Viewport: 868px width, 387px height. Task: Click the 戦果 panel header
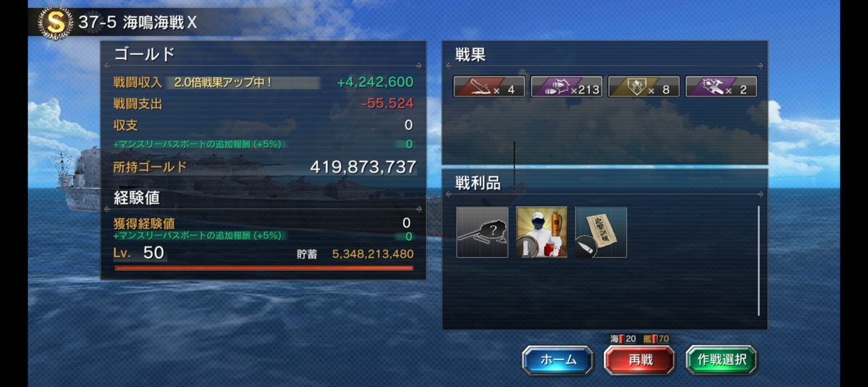coord(471,54)
